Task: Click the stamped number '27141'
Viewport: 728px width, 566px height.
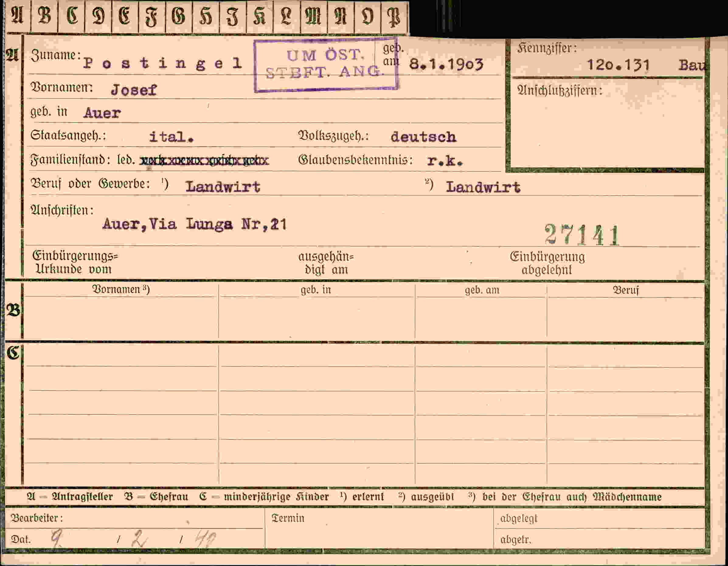Action: (582, 235)
